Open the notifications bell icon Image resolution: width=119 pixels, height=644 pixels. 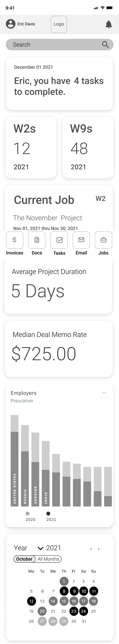point(109,24)
